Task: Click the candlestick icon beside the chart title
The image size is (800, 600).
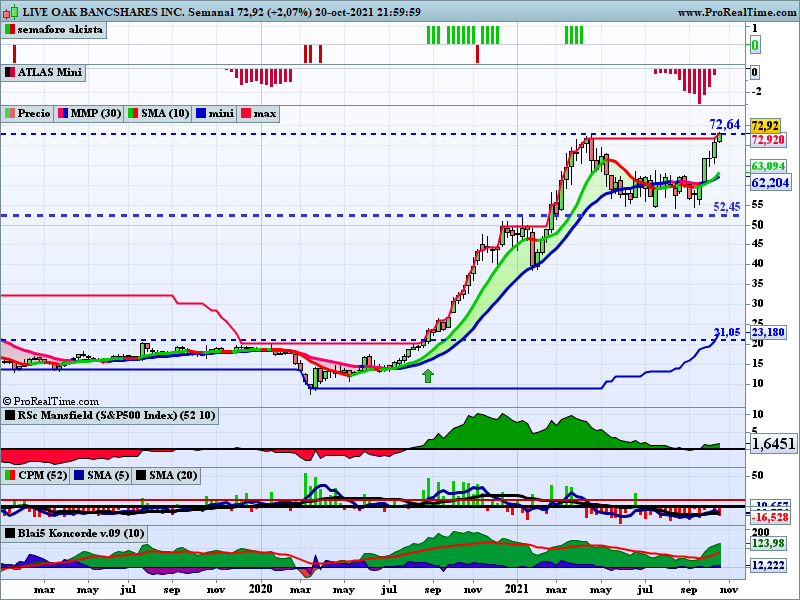Action: click(11, 12)
